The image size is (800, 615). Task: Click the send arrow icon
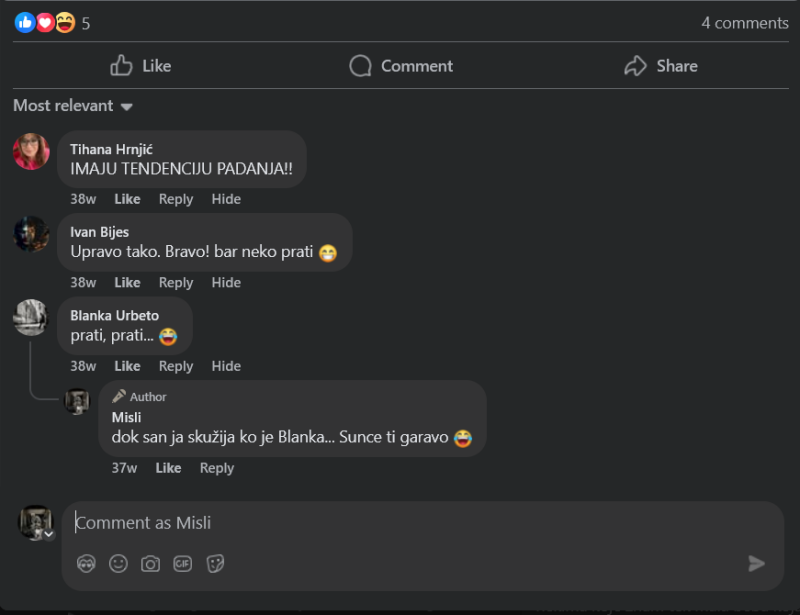click(x=756, y=563)
